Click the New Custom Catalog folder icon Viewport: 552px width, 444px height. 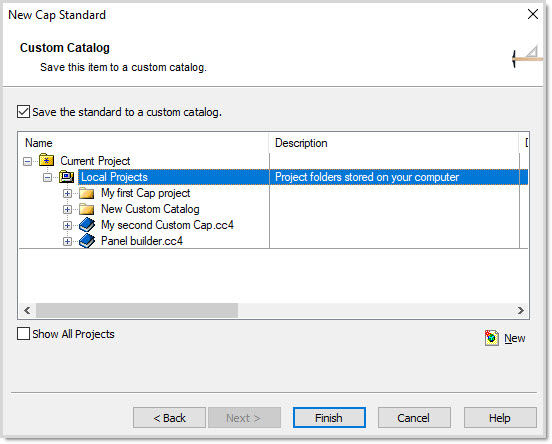pyautogui.click(x=87, y=209)
